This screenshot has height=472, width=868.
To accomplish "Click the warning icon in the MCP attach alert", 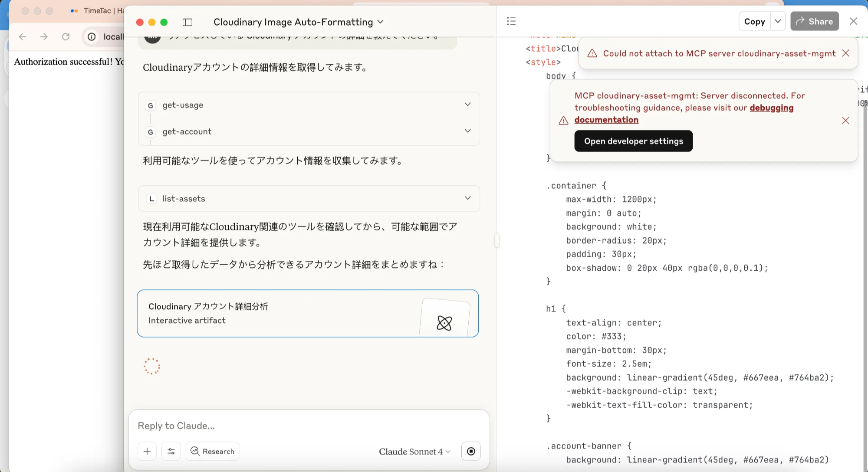I will (592, 53).
